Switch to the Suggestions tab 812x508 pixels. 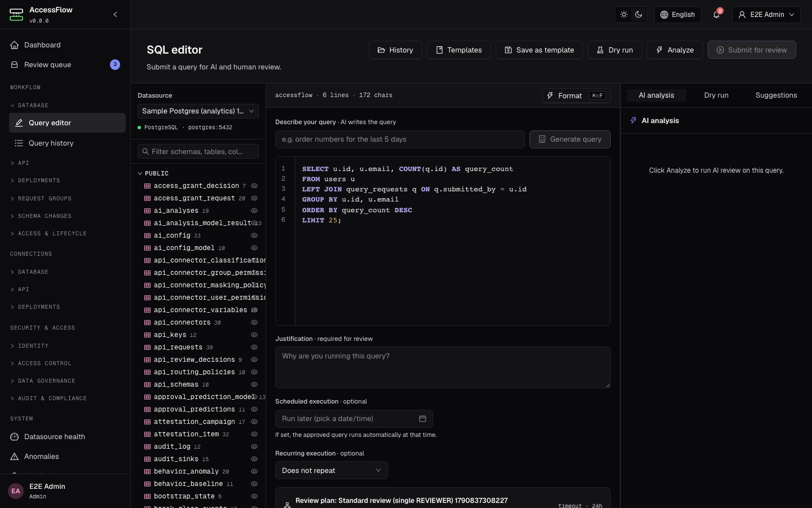click(x=776, y=95)
